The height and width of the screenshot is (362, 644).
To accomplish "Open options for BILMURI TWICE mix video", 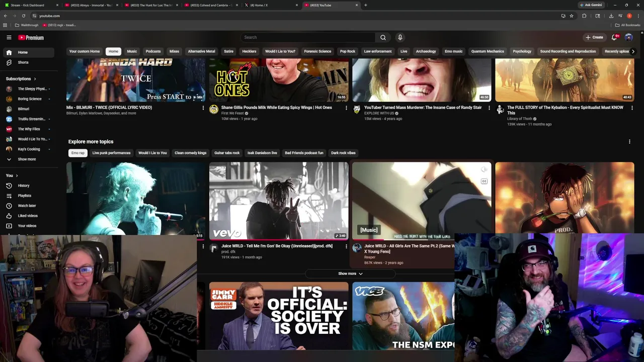I will click(x=203, y=108).
